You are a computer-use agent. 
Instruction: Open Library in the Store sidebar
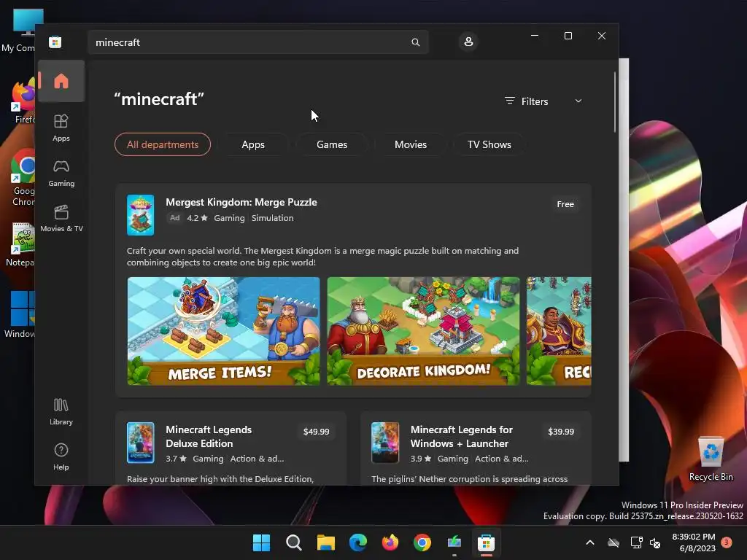coord(61,411)
